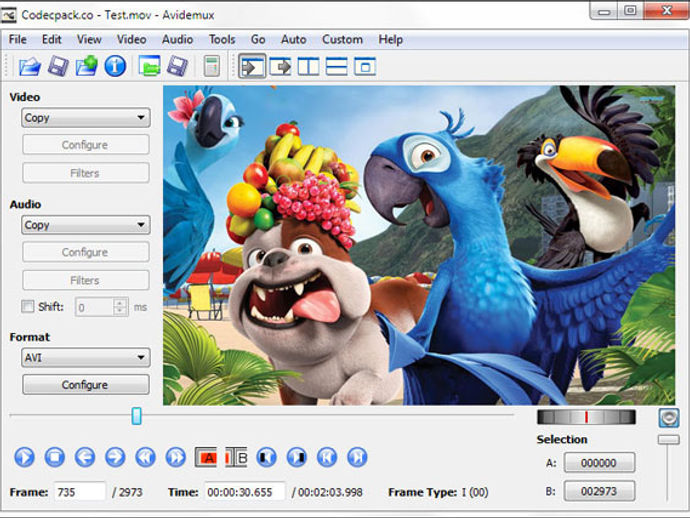Switch to top-bottom preview icon
The width and height of the screenshot is (690, 518).
click(x=337, y=66)
